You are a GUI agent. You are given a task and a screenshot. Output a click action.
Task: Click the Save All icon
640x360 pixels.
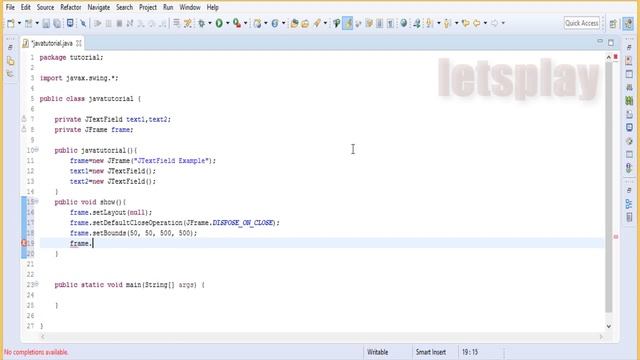pyautogui.click(x=57, y=23)
